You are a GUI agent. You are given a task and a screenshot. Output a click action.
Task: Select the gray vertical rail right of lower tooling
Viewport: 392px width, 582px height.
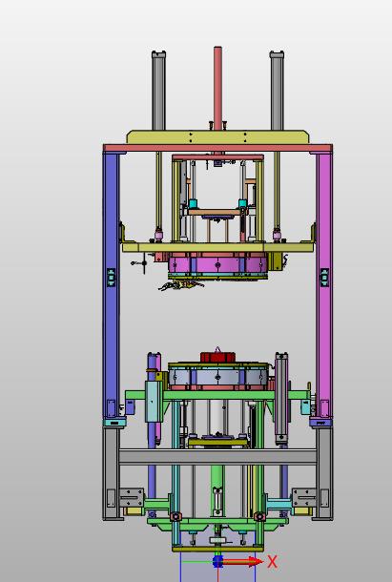click(x=281, y=398)
